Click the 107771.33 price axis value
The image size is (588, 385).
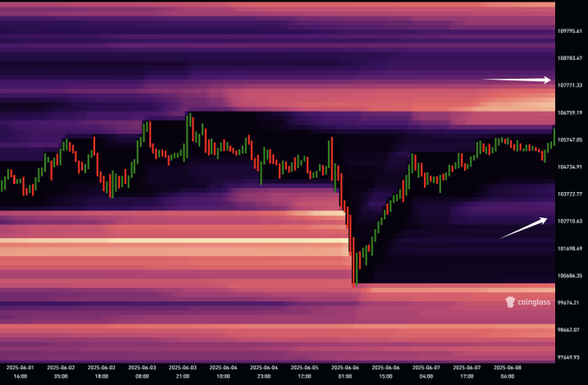570,86
